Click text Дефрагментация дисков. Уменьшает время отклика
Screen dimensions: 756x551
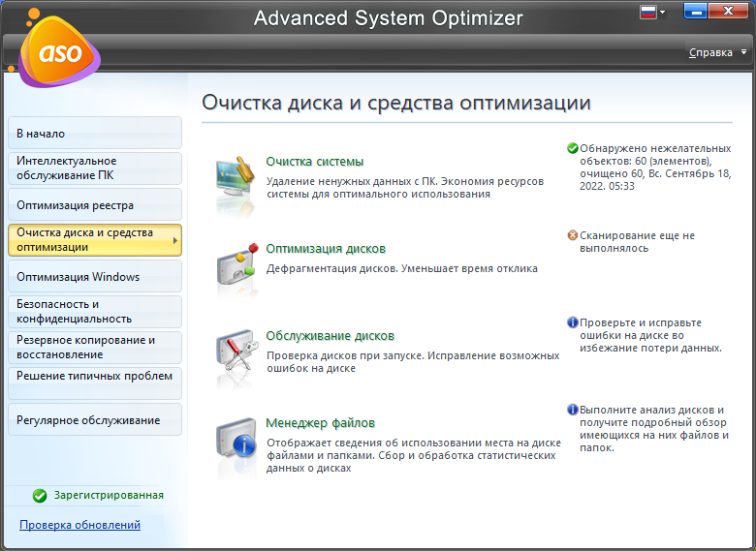pos(402,268)
